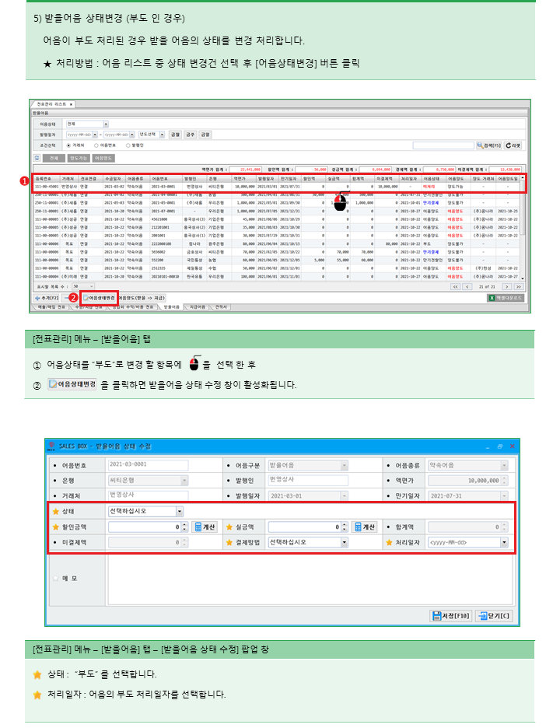Save changes with 저장[F10]
Screen dimensions: 560x728
450,615
